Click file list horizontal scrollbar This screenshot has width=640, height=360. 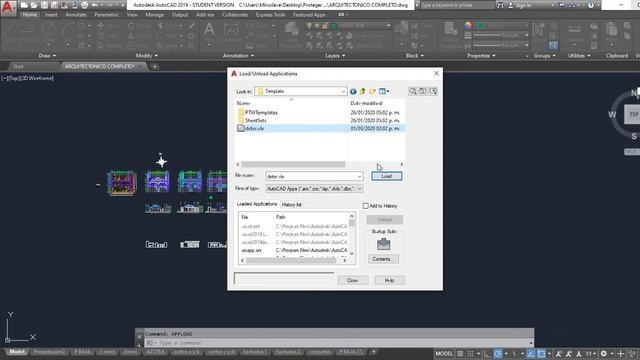[293, 164]
